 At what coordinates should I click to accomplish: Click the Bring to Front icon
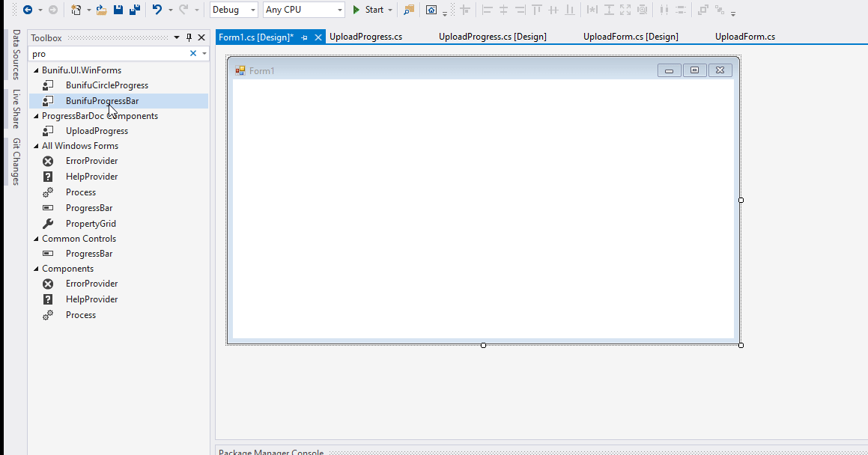coord(703,10)
